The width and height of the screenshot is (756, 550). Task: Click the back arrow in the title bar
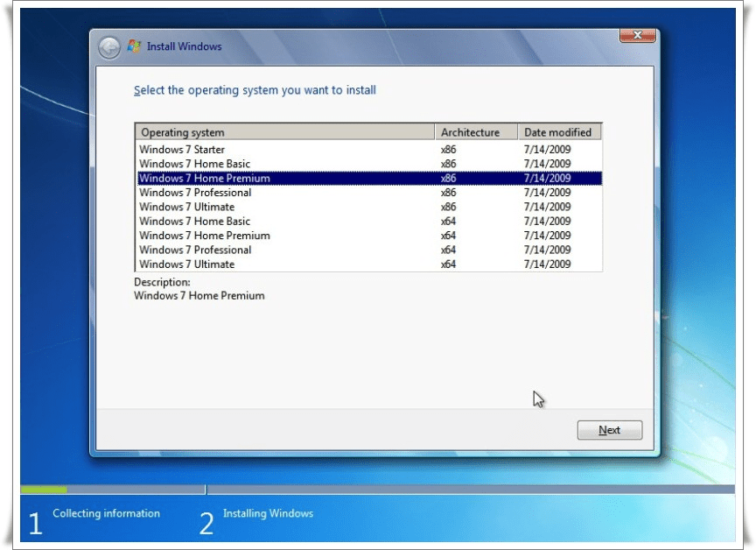pyautogui.click(x=108, y=47)
